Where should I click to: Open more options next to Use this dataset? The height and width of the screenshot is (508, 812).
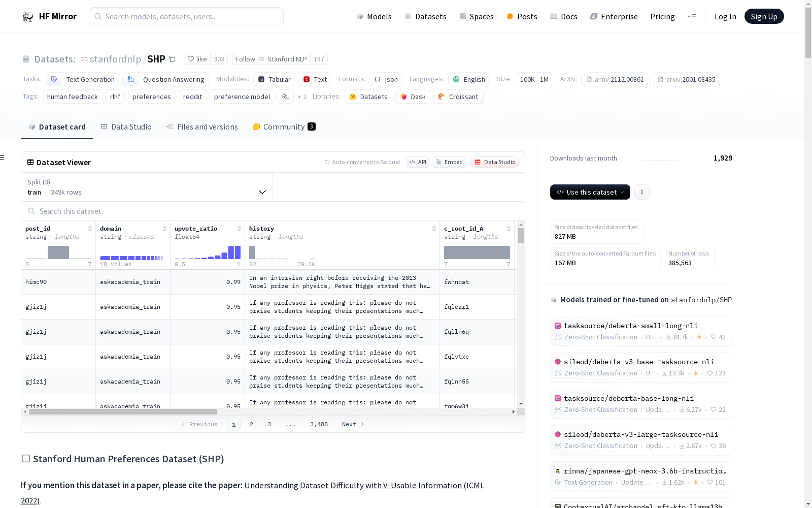click(x=642, y=192)
